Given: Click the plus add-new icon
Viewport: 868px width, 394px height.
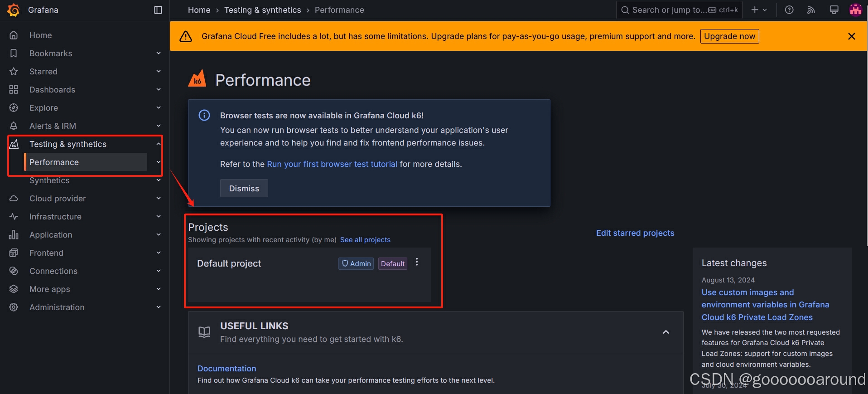Looking at the screenshot, I should point(755,10).
